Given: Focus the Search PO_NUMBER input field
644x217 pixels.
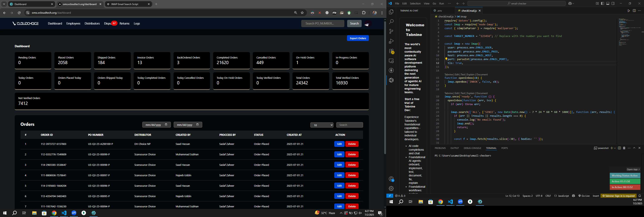Looking at the screenshot, I should 322,24.
